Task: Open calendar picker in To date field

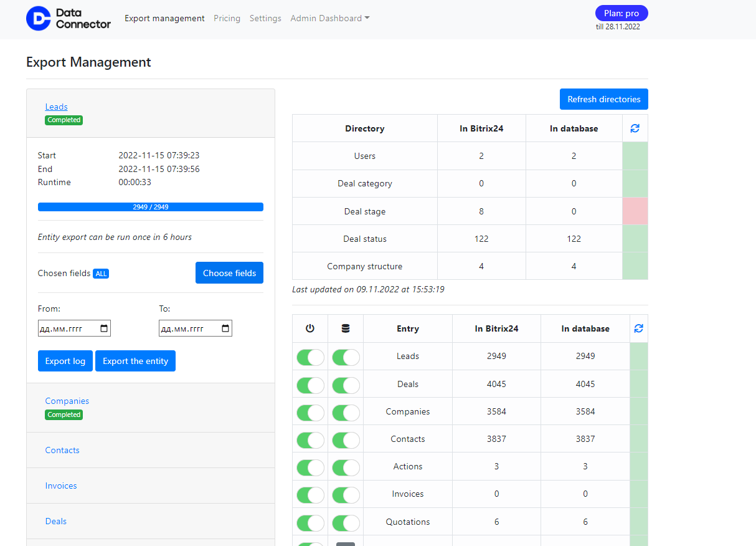Action: (x=225, y=328)
